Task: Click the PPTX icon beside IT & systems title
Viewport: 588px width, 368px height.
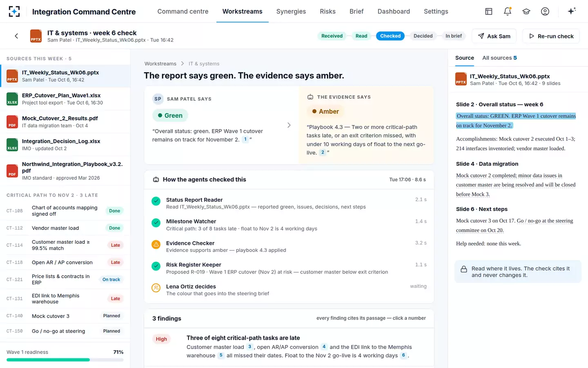Action: (x=36, y=36)
